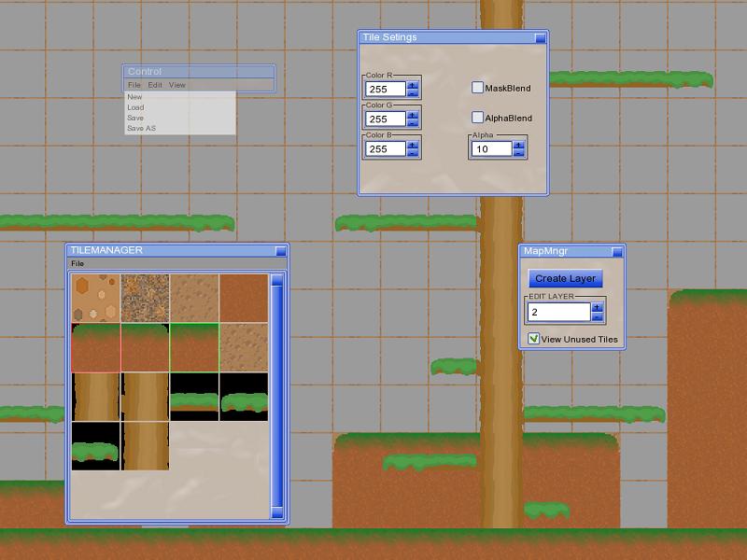Viewport: 747px width, 560px height.
Task: Select the green-outlined grass dirt tile
Action: tap(194, 347)
